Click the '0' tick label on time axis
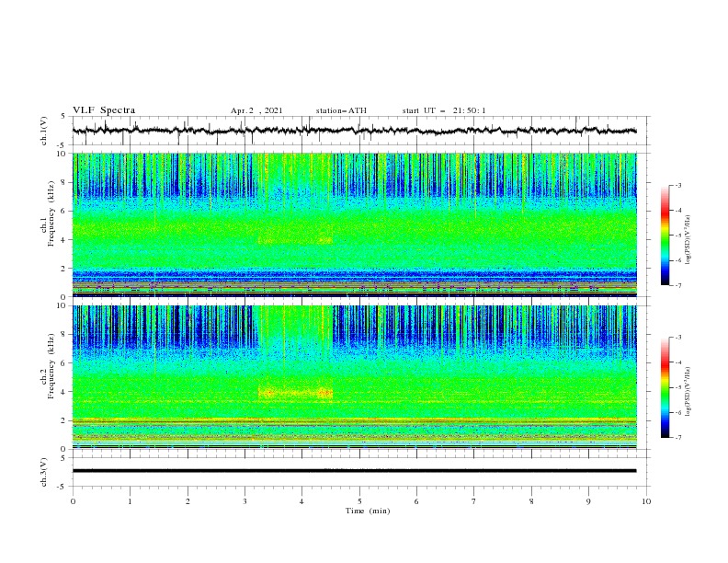The width and height of the screenshot is (728, 563). tap(73, 501)
